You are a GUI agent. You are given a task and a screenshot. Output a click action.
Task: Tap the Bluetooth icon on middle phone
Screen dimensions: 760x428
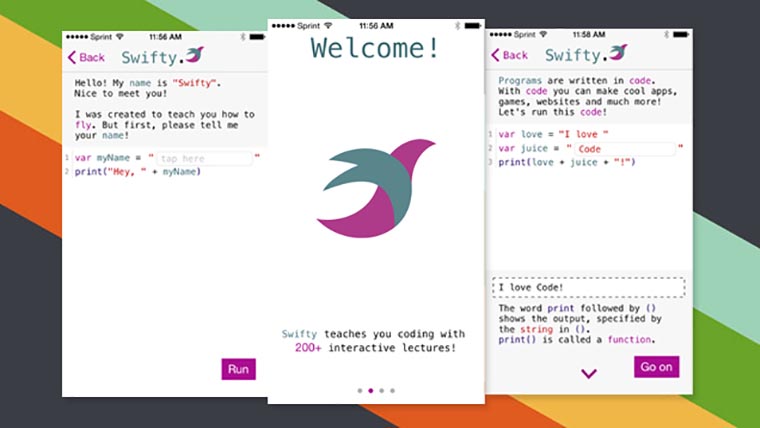(x=457, y=26)
